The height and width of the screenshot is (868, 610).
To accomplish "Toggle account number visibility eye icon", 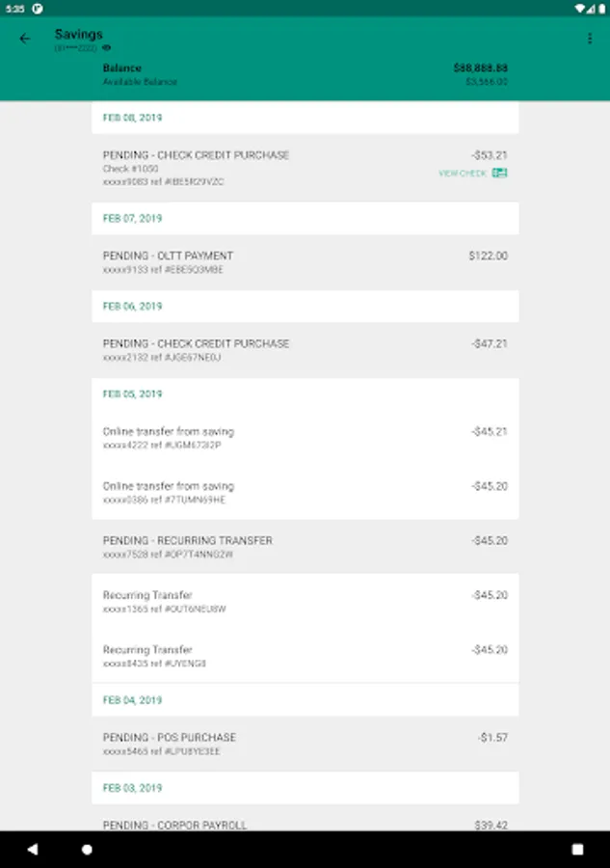I will [x=107, y=47].
